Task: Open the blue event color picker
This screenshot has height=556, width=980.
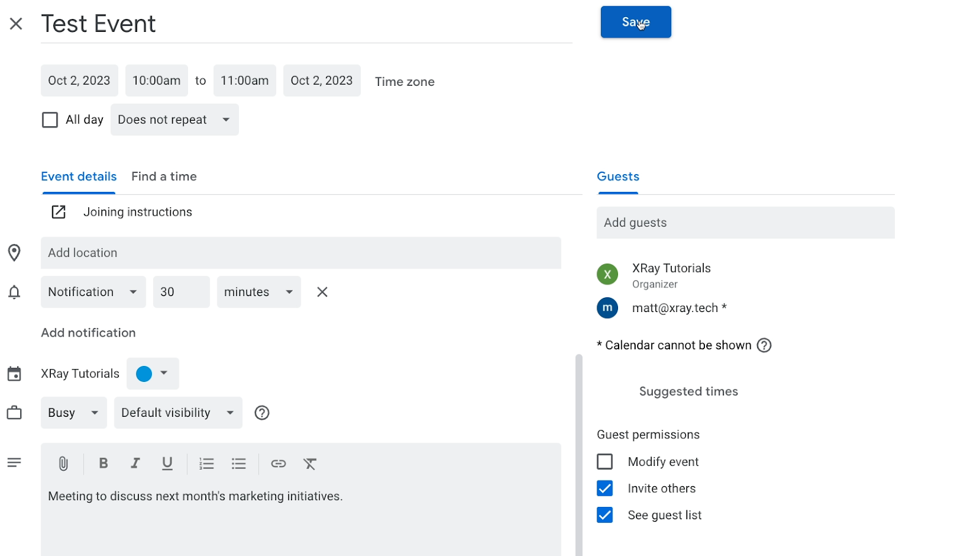Action: [153, 373]
